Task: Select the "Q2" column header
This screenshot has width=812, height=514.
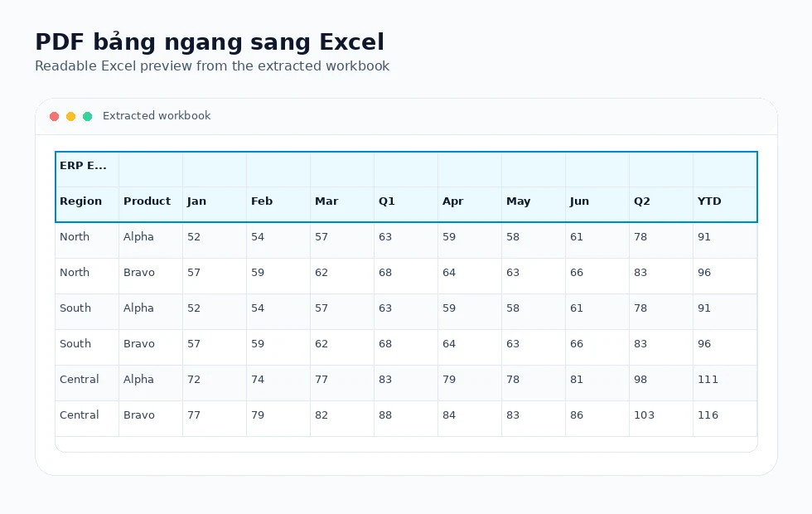Action: click(x=661, y=204)
